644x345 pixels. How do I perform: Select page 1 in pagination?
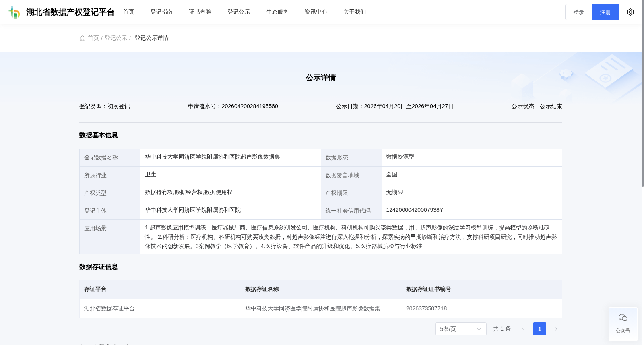click(x=539, y=329)
